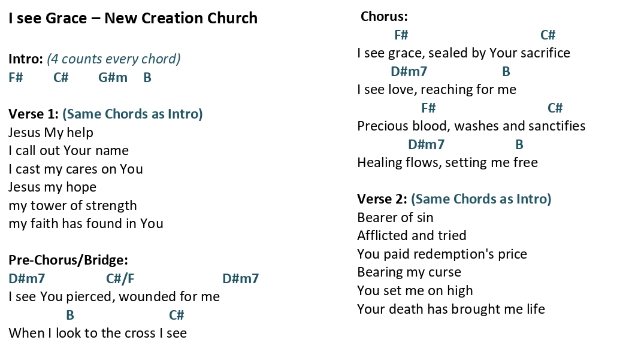
Task: Click the lyric 'Jesus My help'
Action: (x=51, y=133)
